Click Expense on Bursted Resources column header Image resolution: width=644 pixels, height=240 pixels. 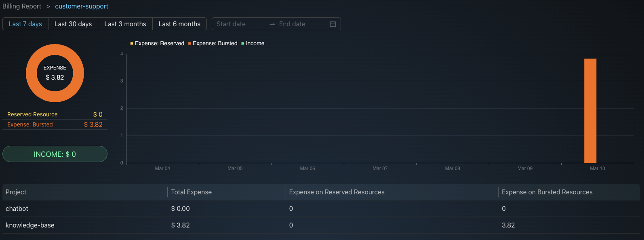pyautogui.click(x=547, y=192)
